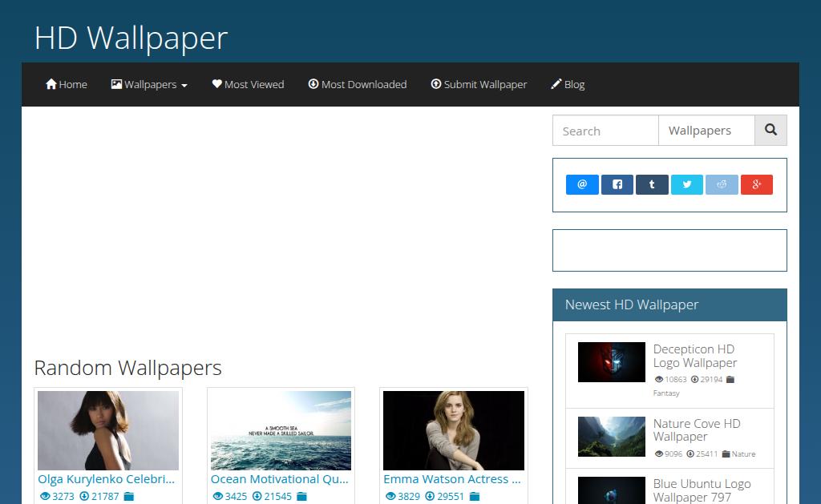Viewport: 821px width, 504px height.
Task: Open Blue Ubuntu Logo Wallpaper 797 link
Action: point(702,490)
